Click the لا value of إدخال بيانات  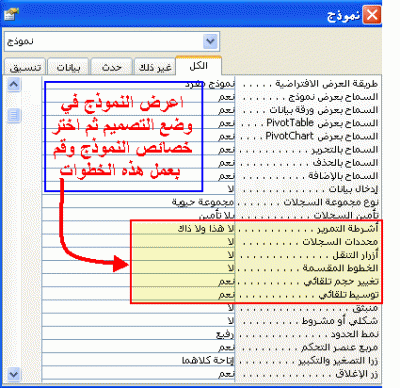pyautogui.click(x=138, y=189)
